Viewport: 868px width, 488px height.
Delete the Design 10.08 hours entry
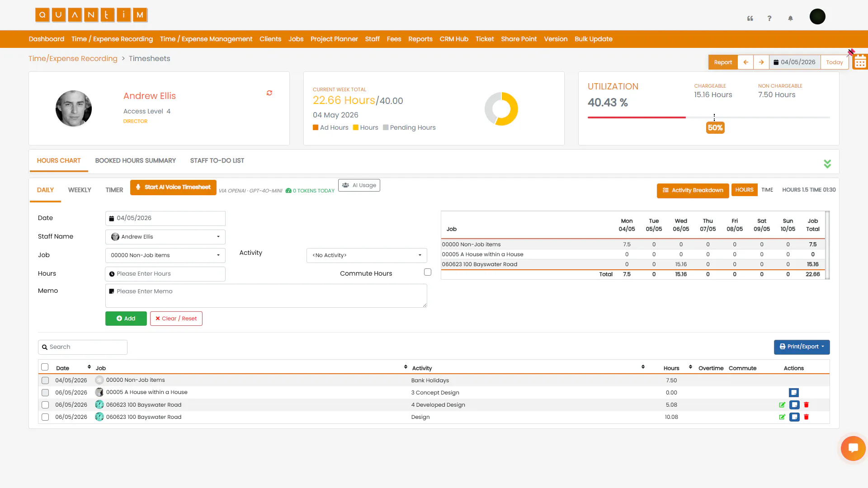pos(806,417)
